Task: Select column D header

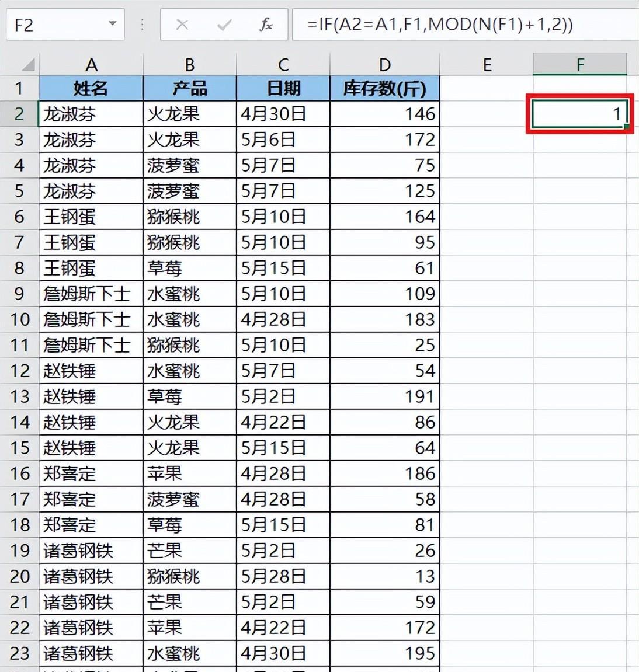Action: click(x=385, y=65)
